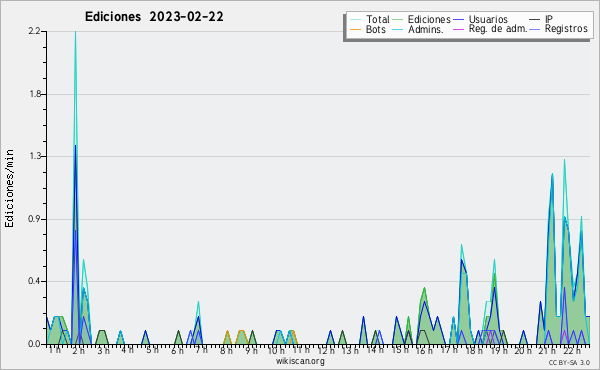This screenshot has width=600, height=370.
Task: Select the 'Registros' legend label
Action: click(x=566, y=29)
